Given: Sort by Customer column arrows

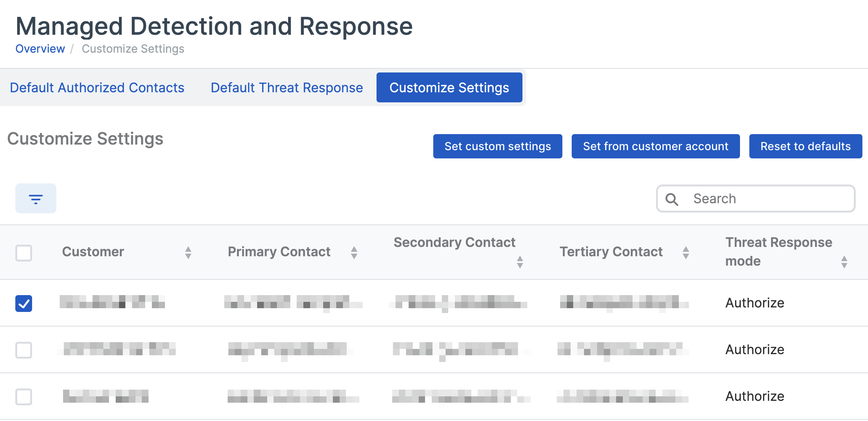Looking at the screenshot, I should pyautogui.click(x=188, y=253).
